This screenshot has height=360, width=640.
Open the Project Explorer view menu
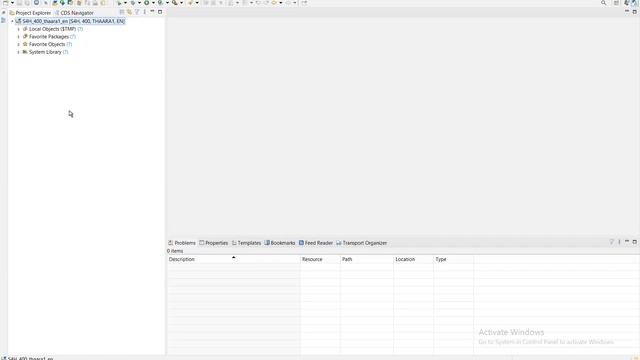144,12
